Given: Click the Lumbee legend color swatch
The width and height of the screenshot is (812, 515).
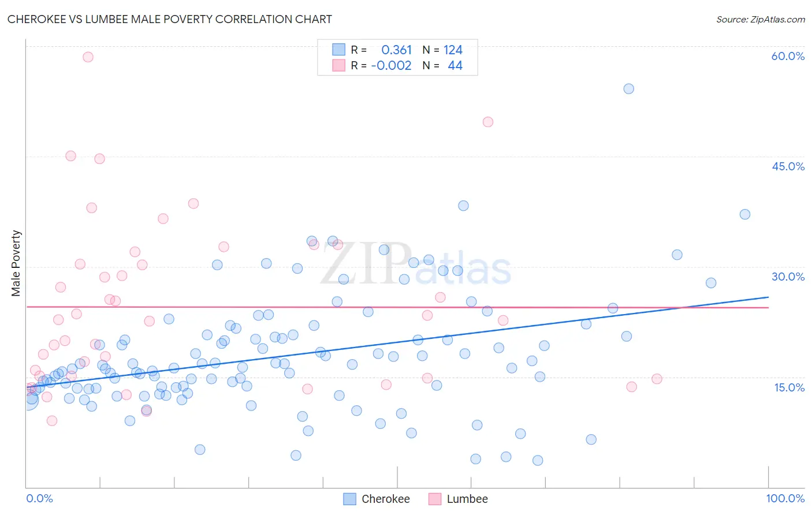Looking at the screenshot, I should click(435, 499).
